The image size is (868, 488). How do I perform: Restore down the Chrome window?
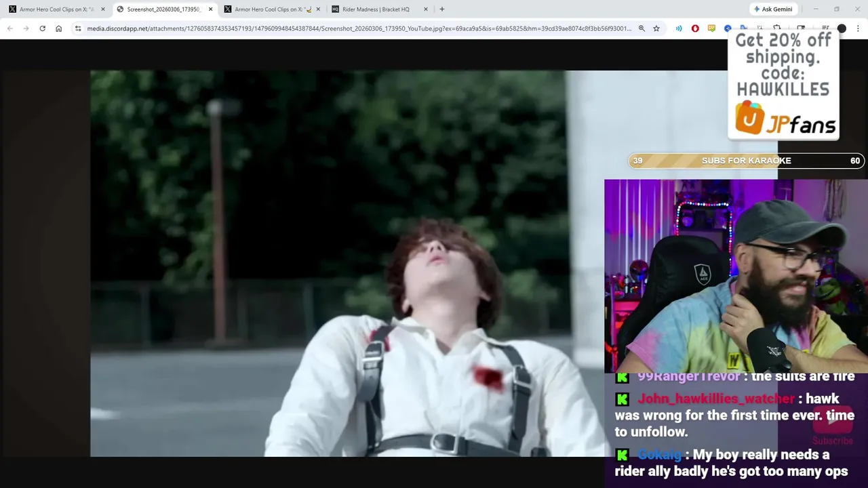pyautogui.click(x=837, y=9)
